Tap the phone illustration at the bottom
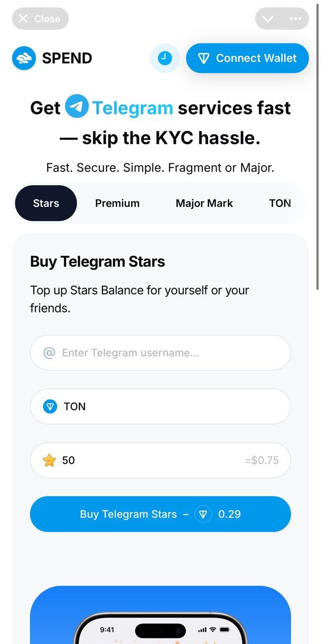The image size is (321, 644). pyautogui.click(x=160, y=619)
